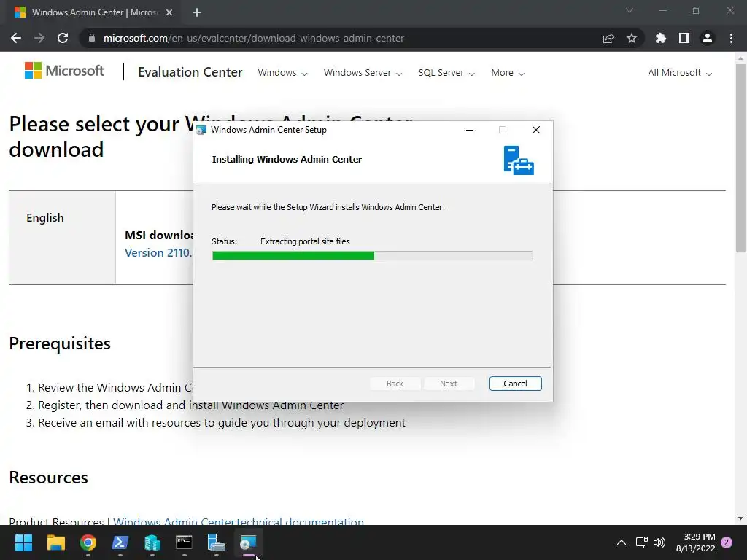Toggle the Chrome side panel icon
Image resolution: width=747 pixels, height=560 pixels.
click(x=684, y=38)
